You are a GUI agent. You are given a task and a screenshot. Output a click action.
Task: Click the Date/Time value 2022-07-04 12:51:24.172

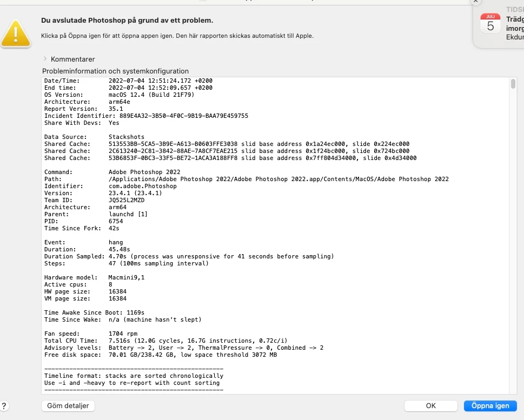pyautogui.click(x=150, y=81)
